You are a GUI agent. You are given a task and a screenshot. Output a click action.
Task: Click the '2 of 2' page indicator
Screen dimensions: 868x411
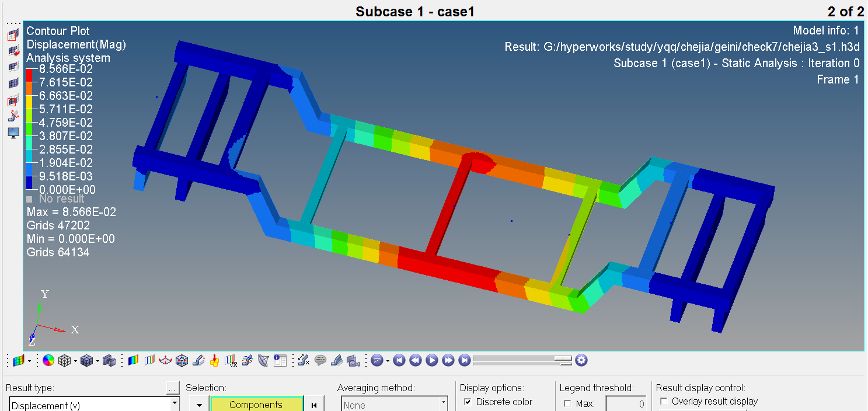846,11
